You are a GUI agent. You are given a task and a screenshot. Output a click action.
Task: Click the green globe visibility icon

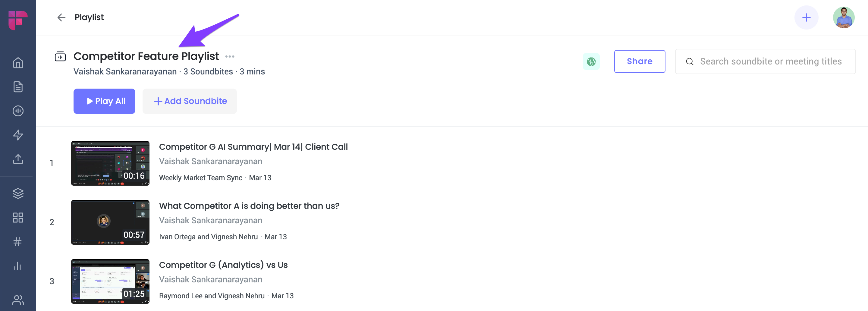(x=591, y=61)
